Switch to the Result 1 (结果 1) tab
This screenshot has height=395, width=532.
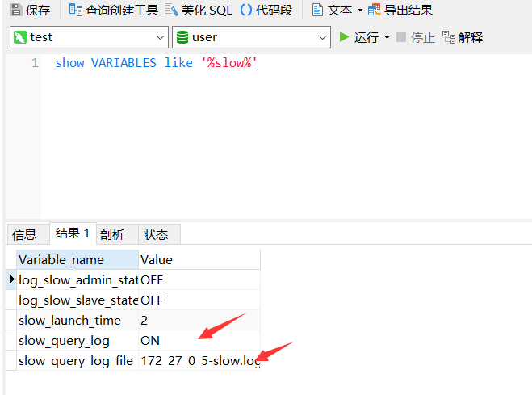point(73,233)
